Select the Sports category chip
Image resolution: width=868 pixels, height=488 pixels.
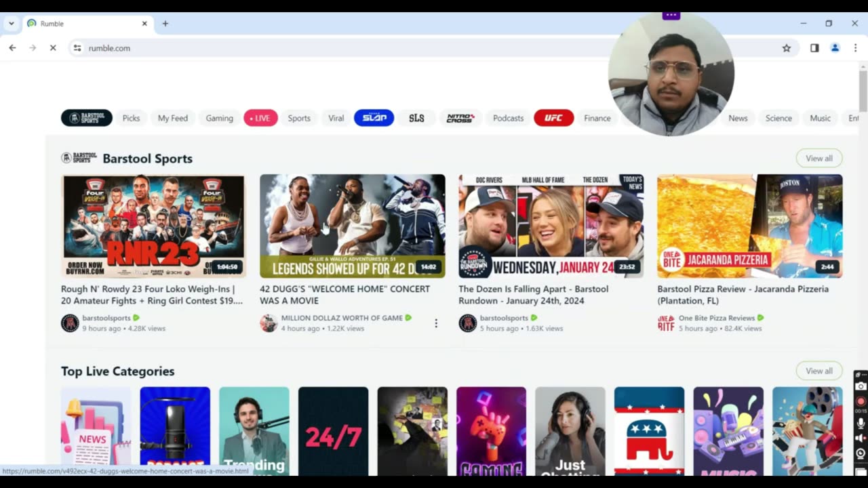(x=299, y=118)
